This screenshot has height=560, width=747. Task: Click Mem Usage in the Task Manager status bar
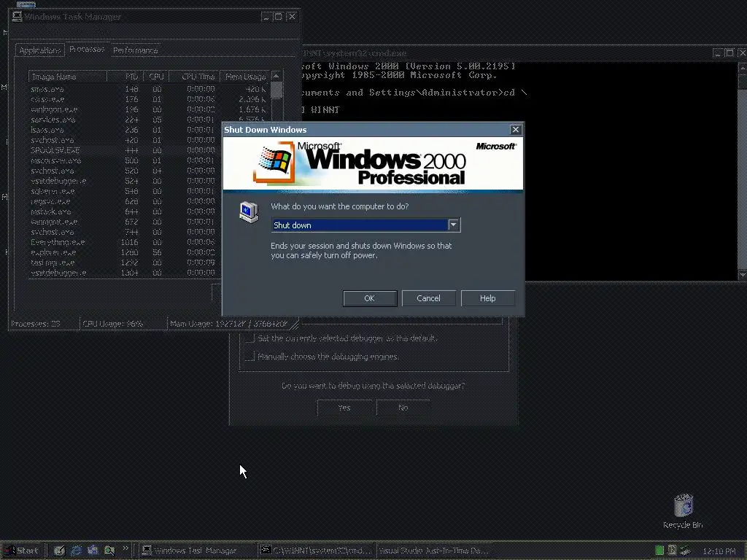(229, 324)
